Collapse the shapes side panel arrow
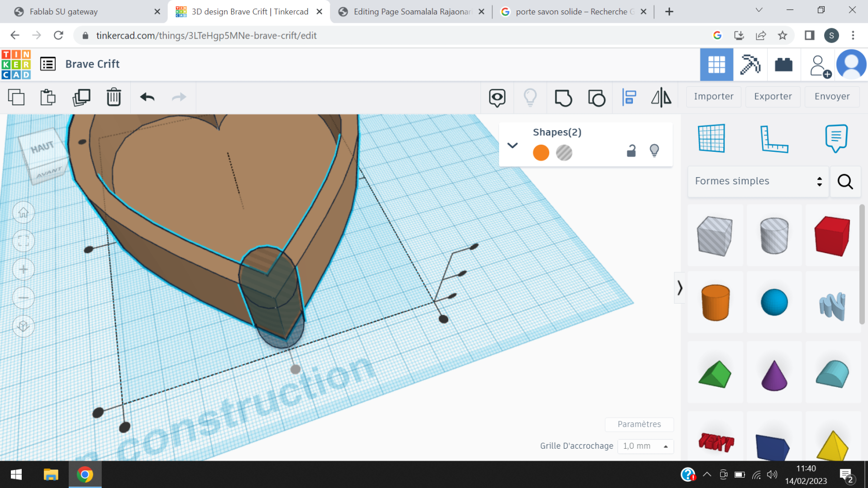This screenshot has height=488, width=868. [680, 288]
